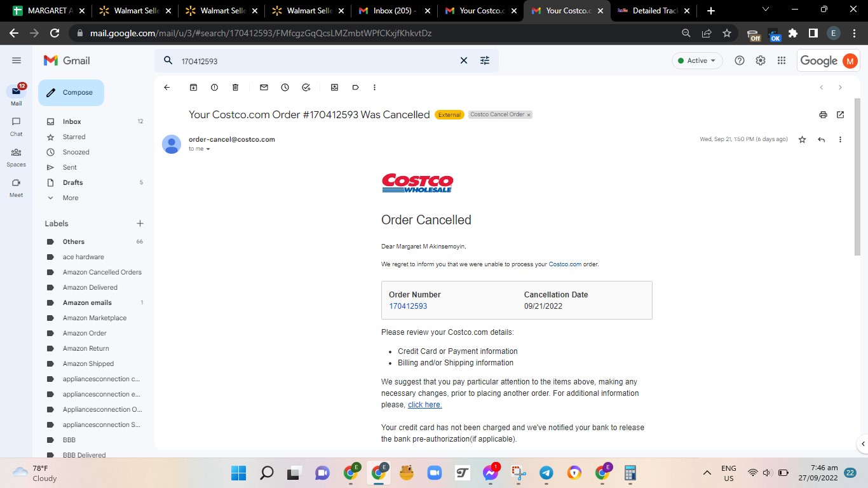Print the email with printer icon

tap(823, 115)
